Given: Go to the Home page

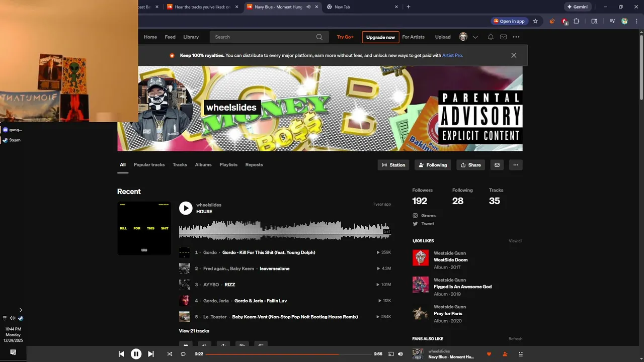Looking at the screenshot, I should coord(150,37).
